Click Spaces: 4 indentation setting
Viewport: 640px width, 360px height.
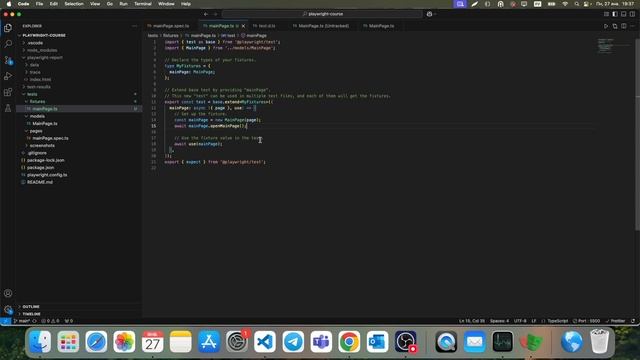pos(499,321)
